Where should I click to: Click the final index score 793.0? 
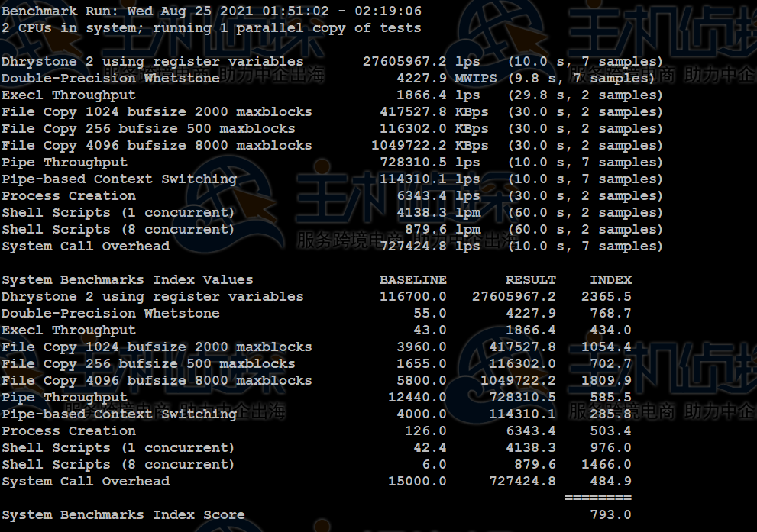click(x=610, y=515)
